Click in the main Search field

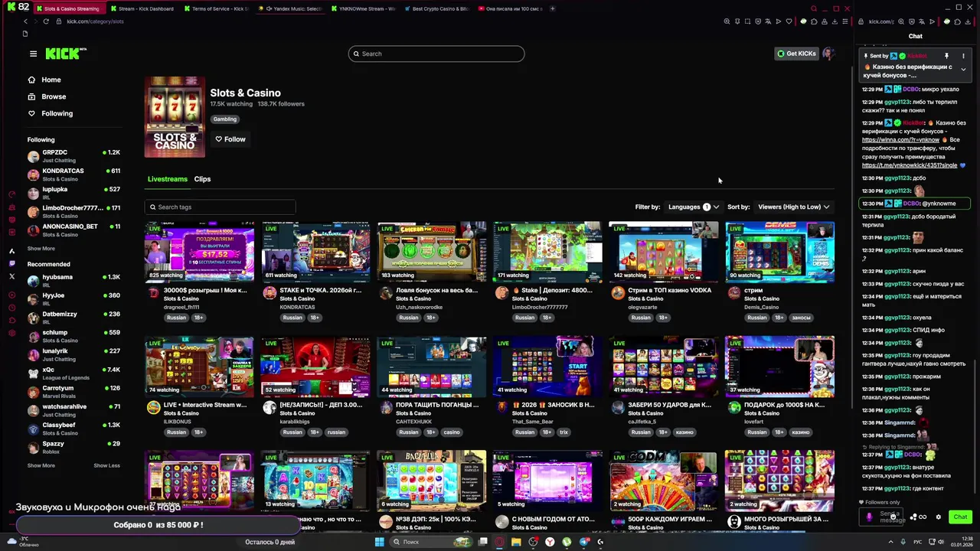click(436, 54)
